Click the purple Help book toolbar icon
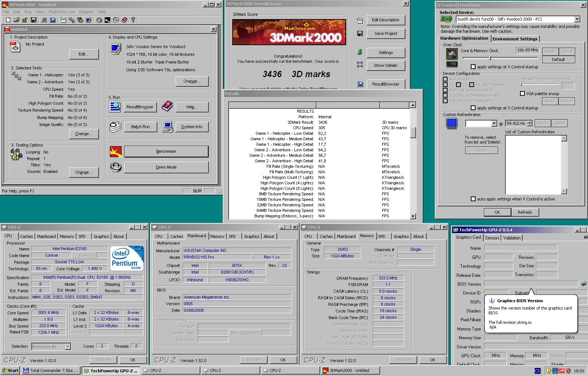 click(x=125, y=20)
